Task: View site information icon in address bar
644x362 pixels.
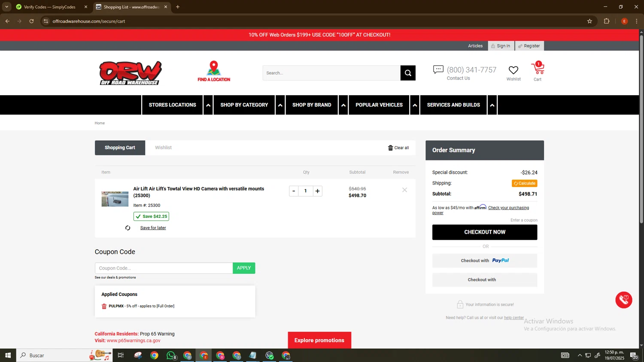Action: 46,21
